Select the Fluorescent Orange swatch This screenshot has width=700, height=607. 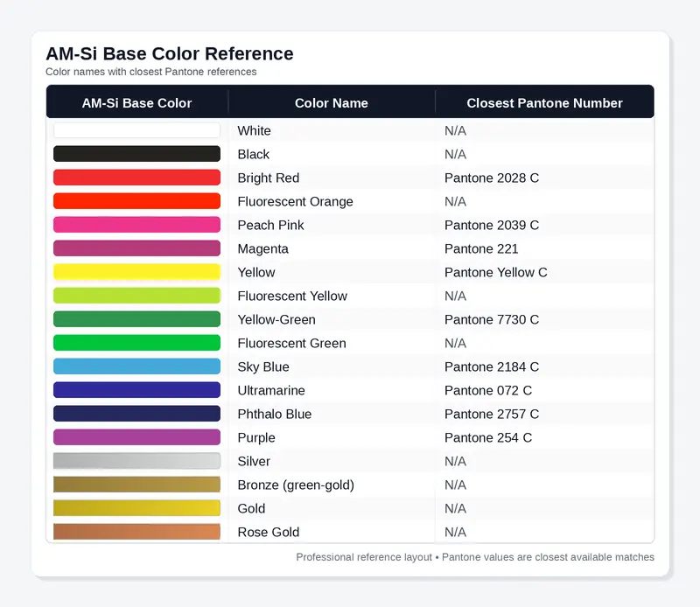pos(136,201)
